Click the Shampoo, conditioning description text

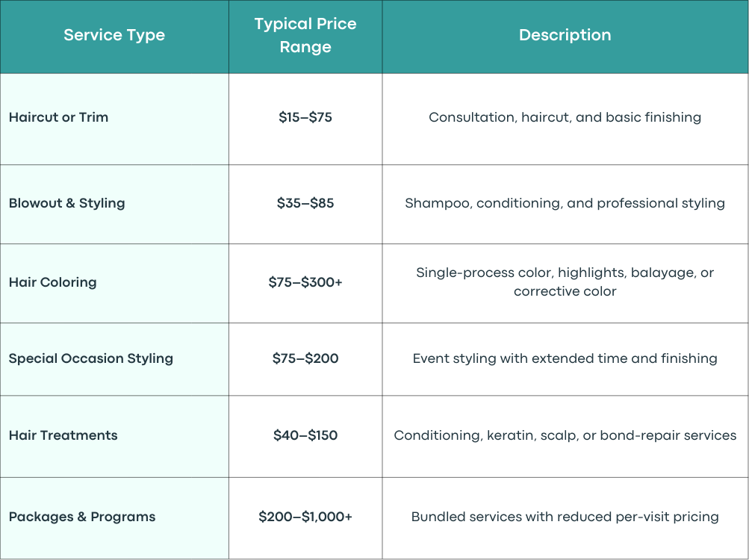coord(565,203)
